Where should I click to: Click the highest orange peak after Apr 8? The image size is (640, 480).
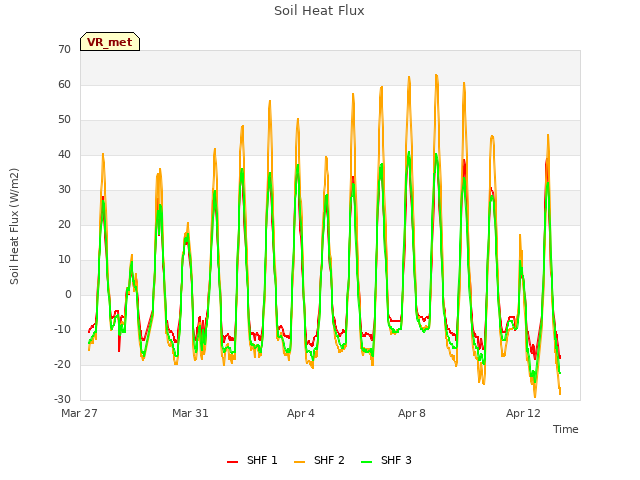436,75
